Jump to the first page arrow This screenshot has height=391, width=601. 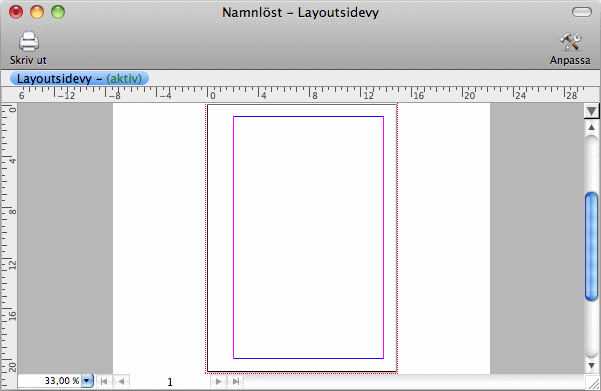(x=103, y=381)
